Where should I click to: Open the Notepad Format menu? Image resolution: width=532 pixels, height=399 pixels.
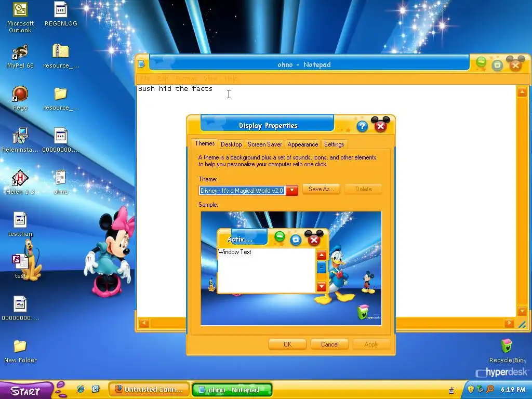(185, 78)
